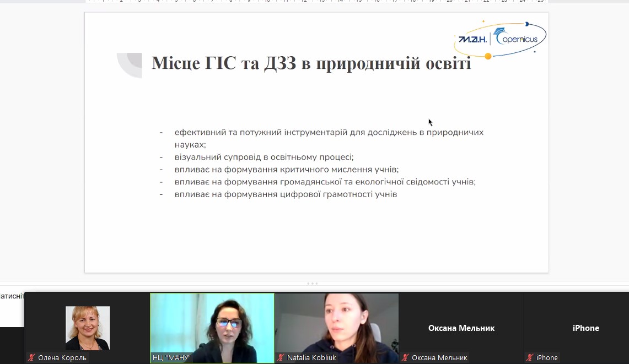The image size is (629, 364).
Task: Click Олена Король's profile photo
Action: pos(88,328)
